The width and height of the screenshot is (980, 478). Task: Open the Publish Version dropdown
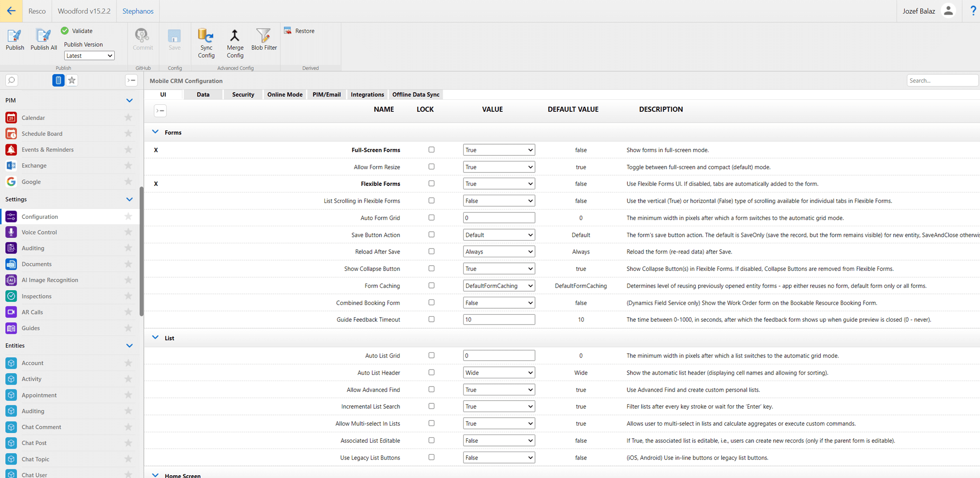[x=89, y=56]
